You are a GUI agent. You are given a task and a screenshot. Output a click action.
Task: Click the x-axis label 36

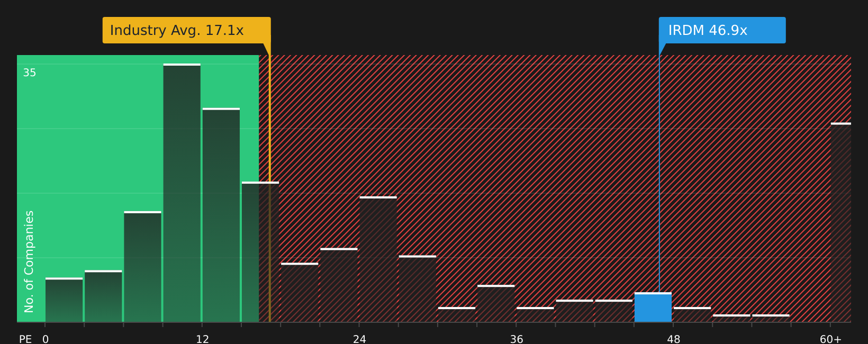click(x=517, y=339)
